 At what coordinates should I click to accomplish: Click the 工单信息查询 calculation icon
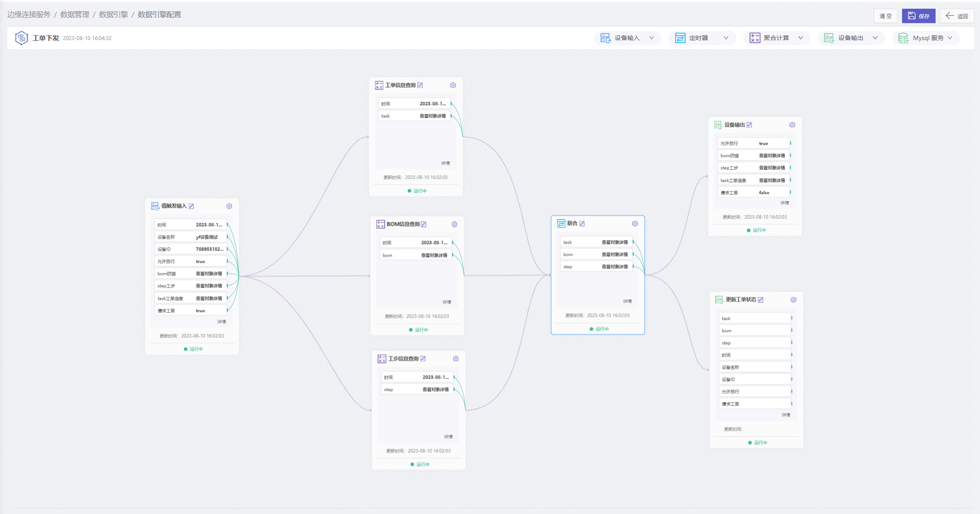(379, 85)
